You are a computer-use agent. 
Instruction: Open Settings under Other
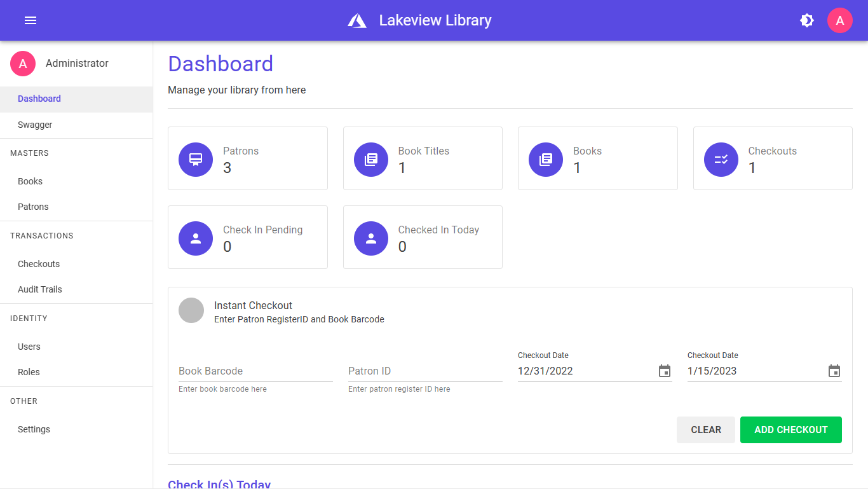(76, 429)
